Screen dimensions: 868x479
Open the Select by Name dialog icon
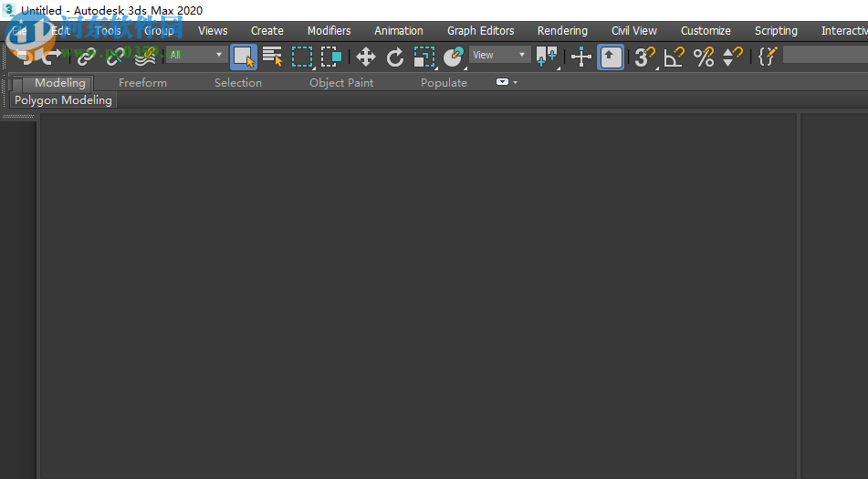[272, 57]
